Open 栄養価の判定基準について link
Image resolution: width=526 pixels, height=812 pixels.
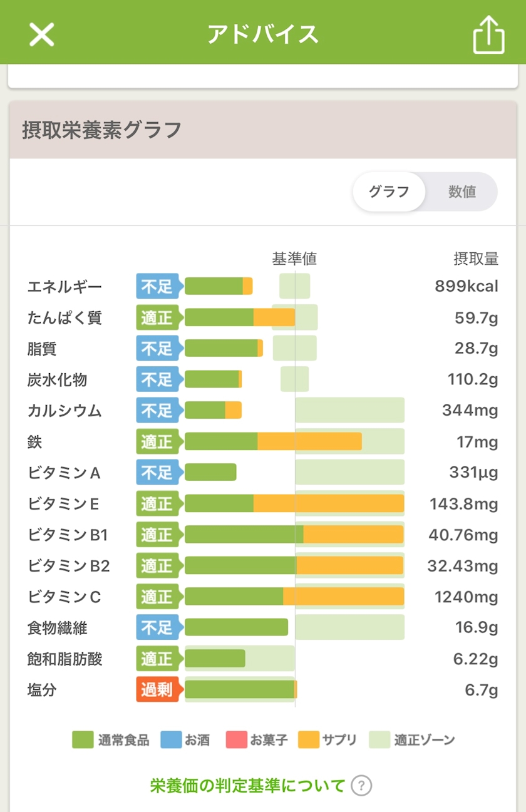pos(248,785)
